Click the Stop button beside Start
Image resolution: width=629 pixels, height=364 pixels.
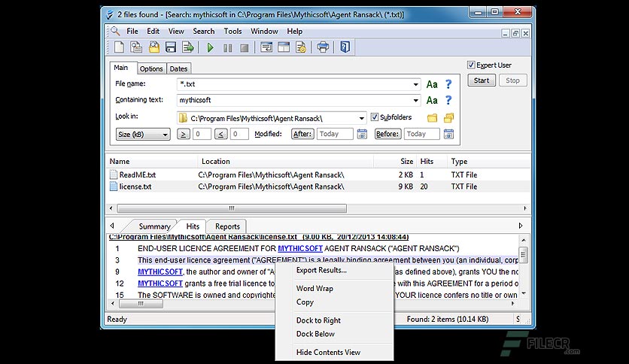coord(512,80)
